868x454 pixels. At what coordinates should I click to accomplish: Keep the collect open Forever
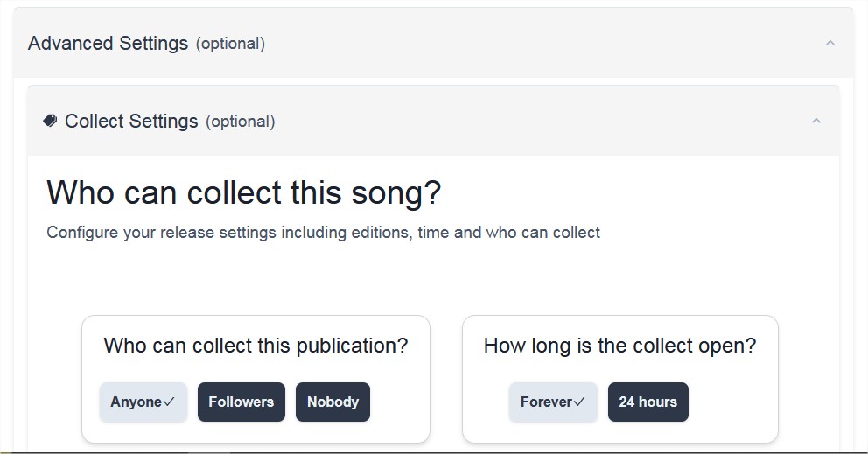(x=553, y=402)
